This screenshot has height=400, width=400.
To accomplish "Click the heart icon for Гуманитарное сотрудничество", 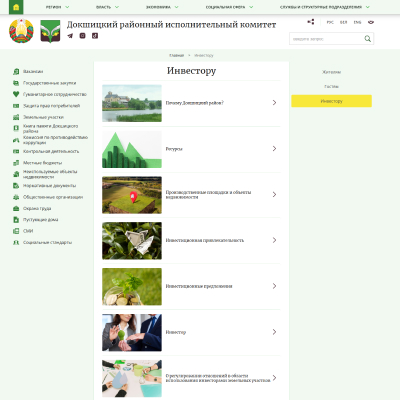I will click(x=16, y=94).
